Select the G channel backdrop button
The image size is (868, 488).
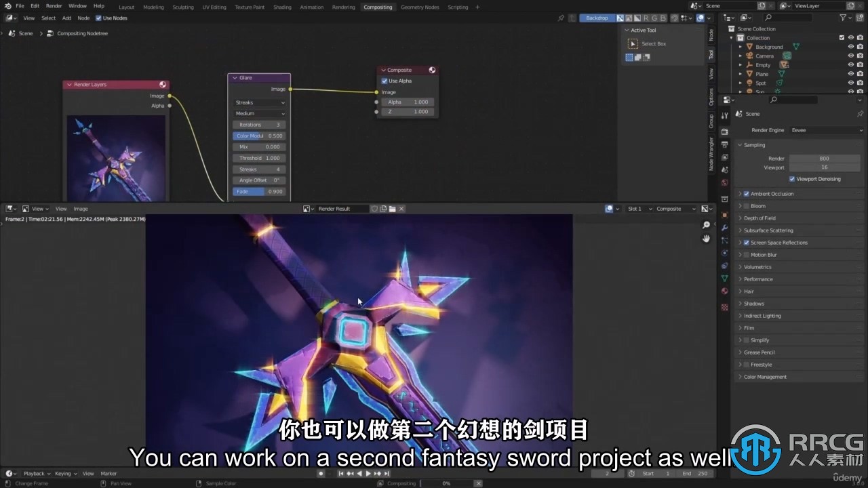coord(654,18)
